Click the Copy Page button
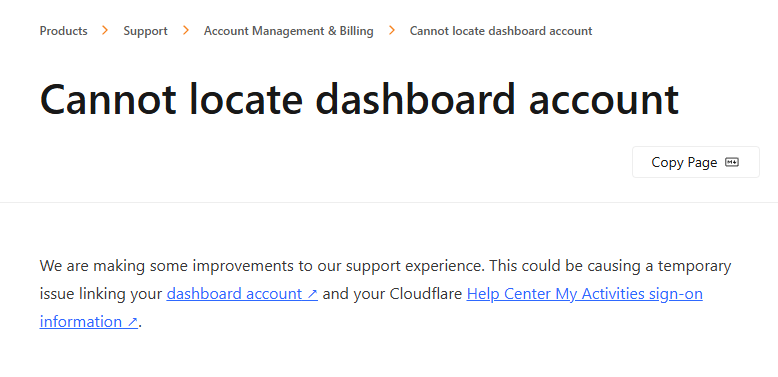 pyautogui.click(x=696, y=162)
